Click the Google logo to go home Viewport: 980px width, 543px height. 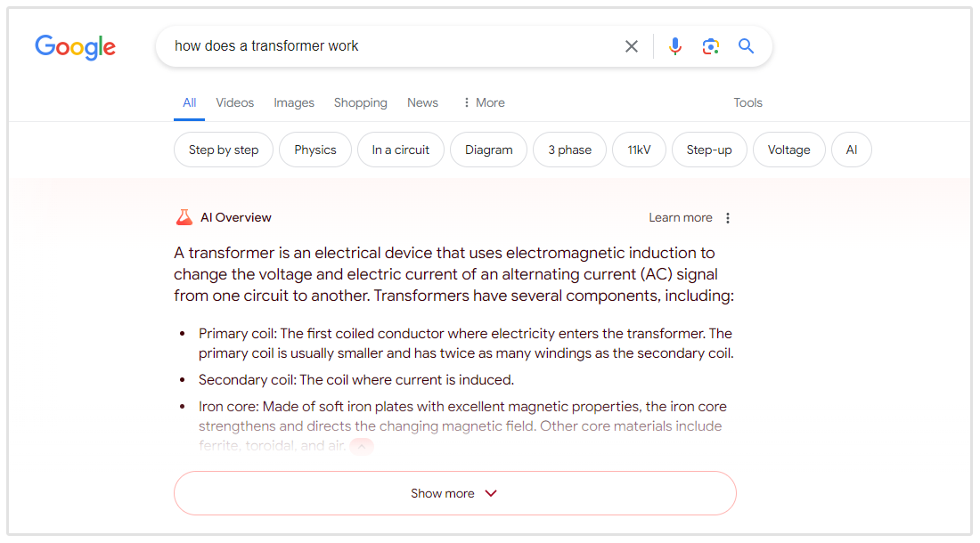point(75,47)
